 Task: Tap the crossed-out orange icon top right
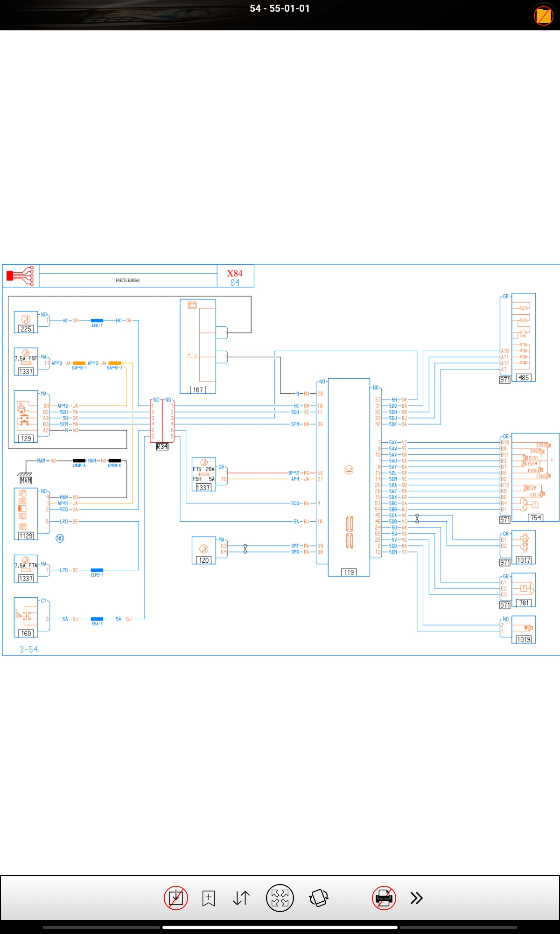[543, 16]
